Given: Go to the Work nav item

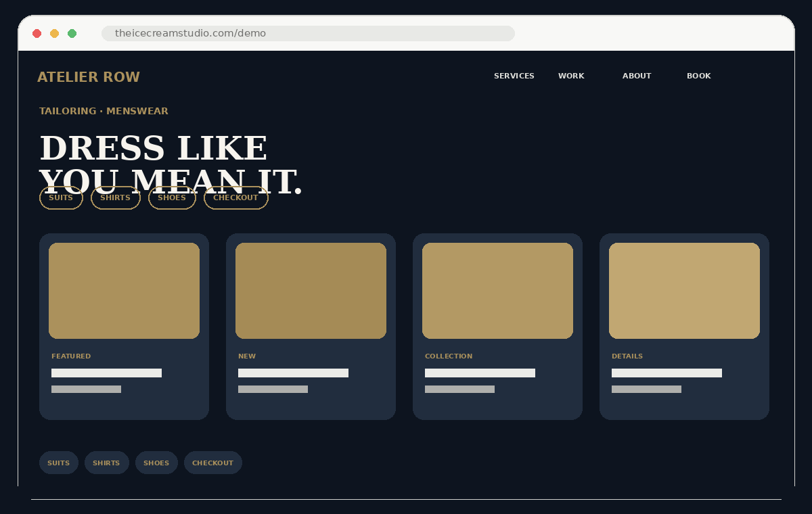Looking at the screenshot, I should pos(571,76).
